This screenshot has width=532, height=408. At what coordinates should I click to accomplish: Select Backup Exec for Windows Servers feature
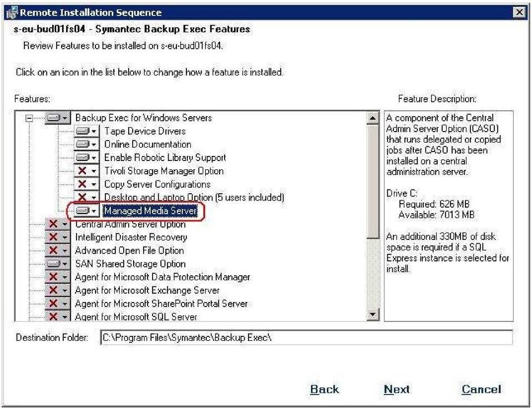[144, 118]
